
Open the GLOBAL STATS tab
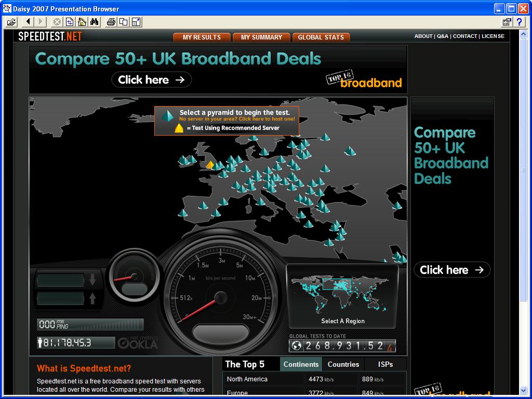321,37
